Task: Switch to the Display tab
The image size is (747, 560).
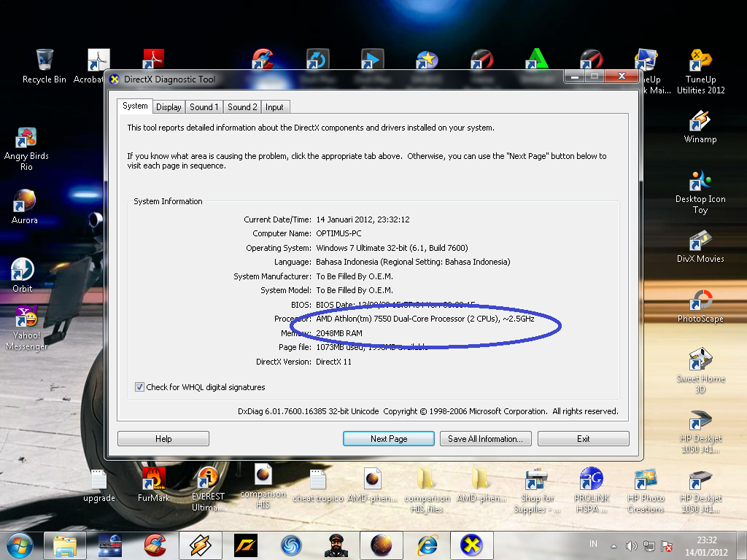Action: tap(169, 107)
